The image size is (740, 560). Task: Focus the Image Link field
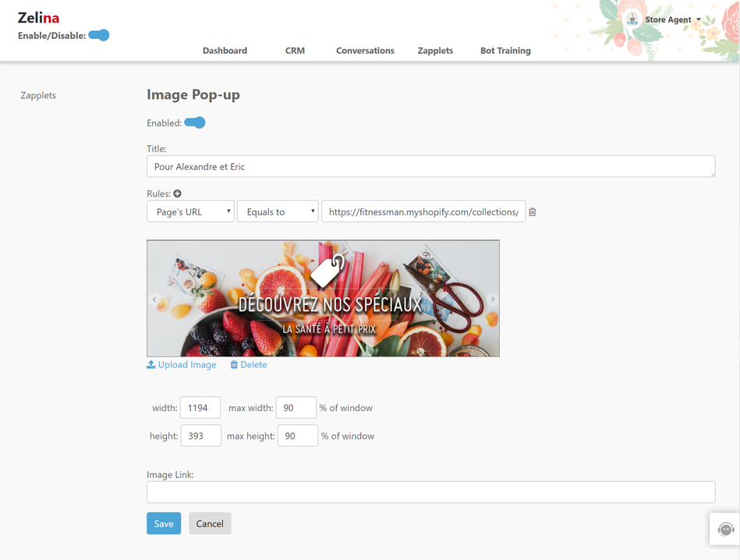point(431,492)
